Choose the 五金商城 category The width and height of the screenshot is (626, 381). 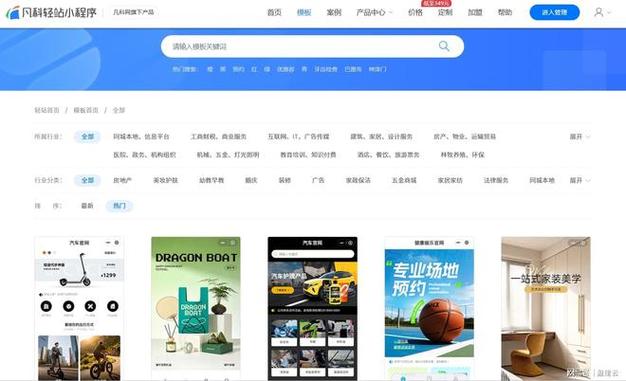tap(404, 180)
